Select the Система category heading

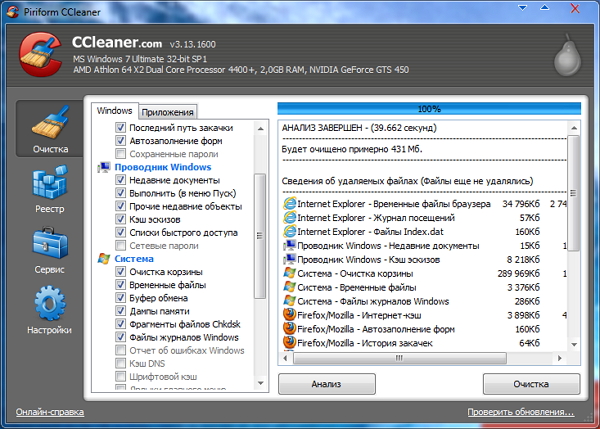pos(134,259)
